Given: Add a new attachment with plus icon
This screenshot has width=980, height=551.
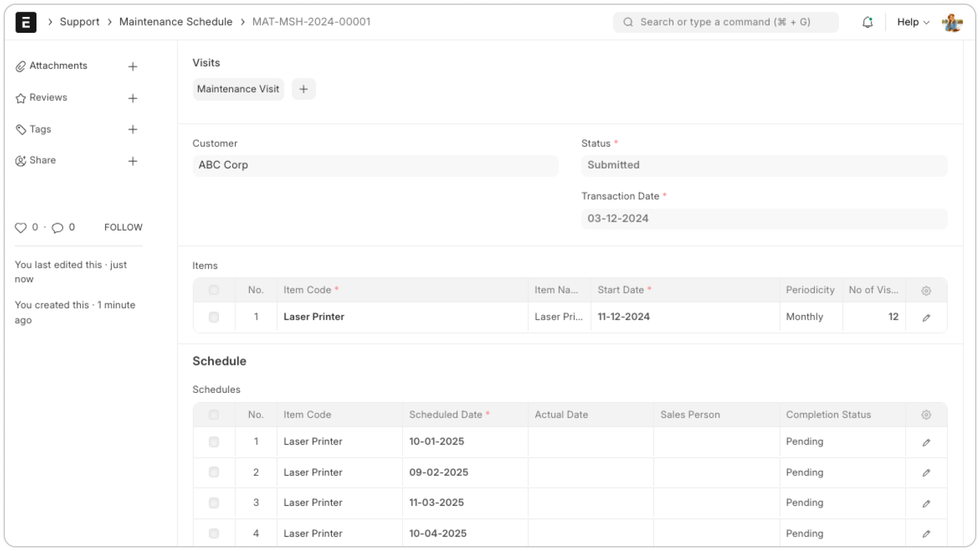Looking at the screenshot, I should pos(133,66).
